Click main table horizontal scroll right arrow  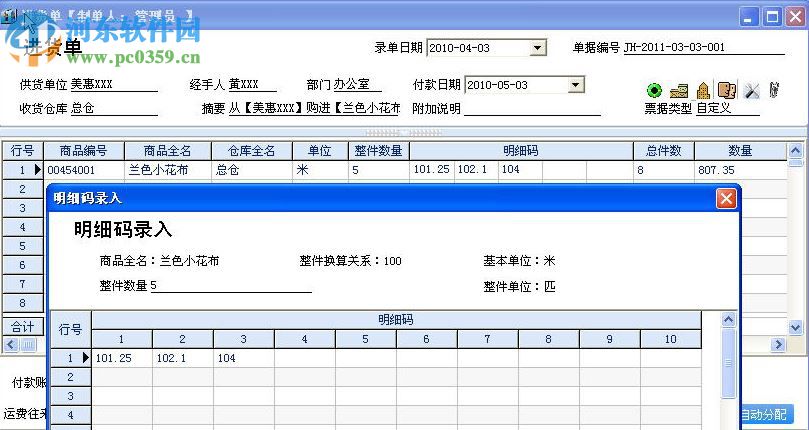[779, 344]
